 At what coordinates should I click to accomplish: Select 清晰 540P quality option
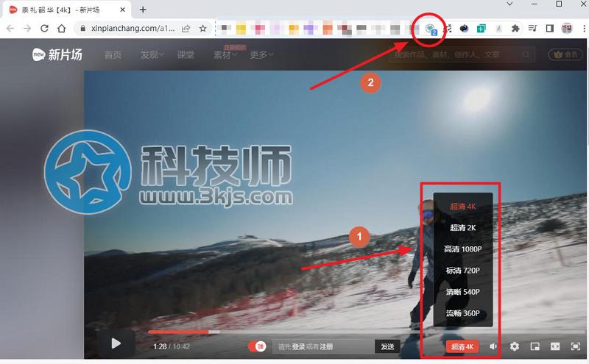click(x=463, y=292)
